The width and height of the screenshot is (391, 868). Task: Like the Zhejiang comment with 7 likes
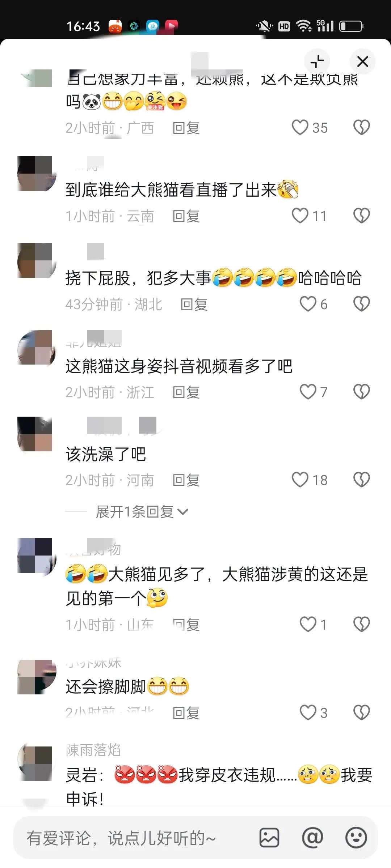click(308, 392)
